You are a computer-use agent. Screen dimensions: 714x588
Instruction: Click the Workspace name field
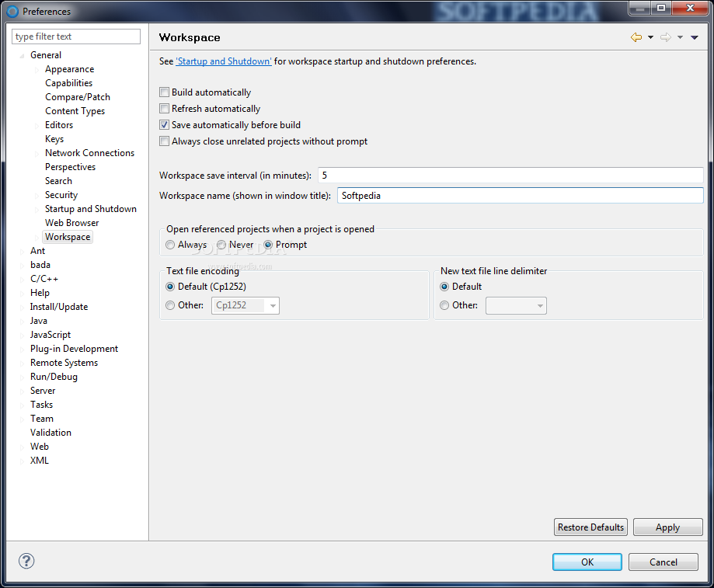click(x=520, y=196)
